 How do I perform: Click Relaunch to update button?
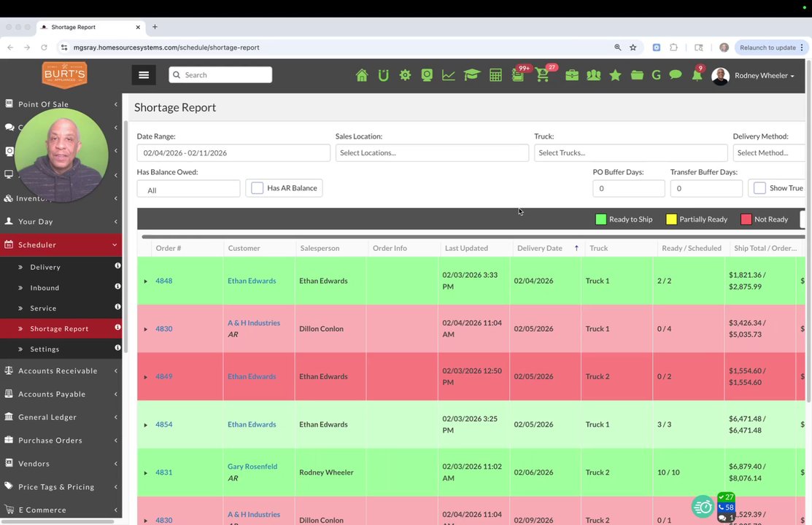tap(771, 47)
